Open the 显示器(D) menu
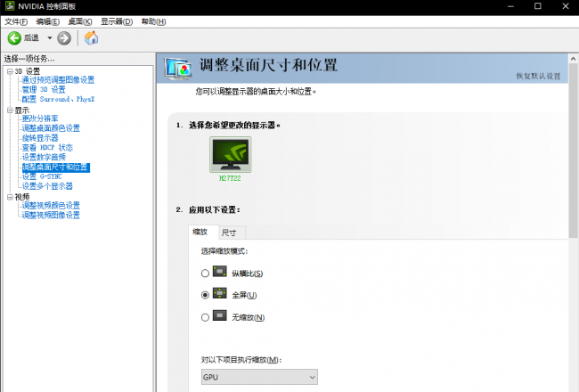Image resolution: width=579 pixels, height=392 pixels. tap(117, 21)
